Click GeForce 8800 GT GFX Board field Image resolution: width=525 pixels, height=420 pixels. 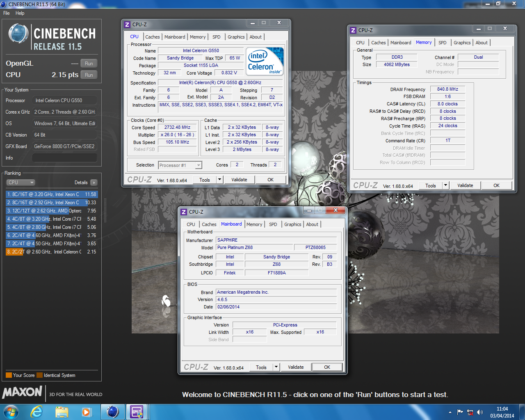[65, 146]
